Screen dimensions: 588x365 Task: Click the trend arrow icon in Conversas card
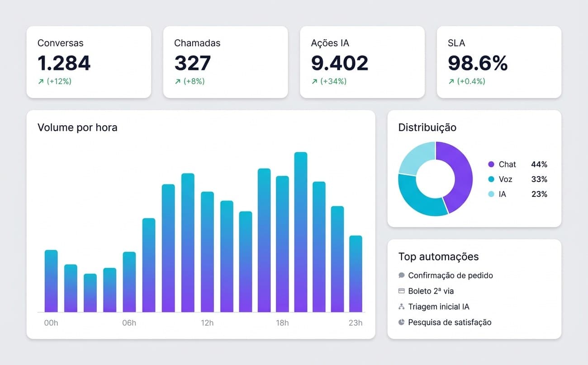coord(41,81)
